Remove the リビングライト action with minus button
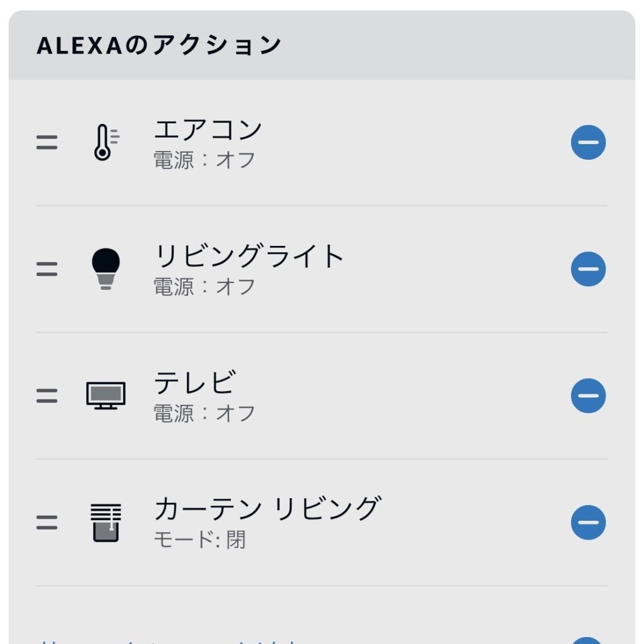Screen dimensions: 644x644 click(588, 269)
